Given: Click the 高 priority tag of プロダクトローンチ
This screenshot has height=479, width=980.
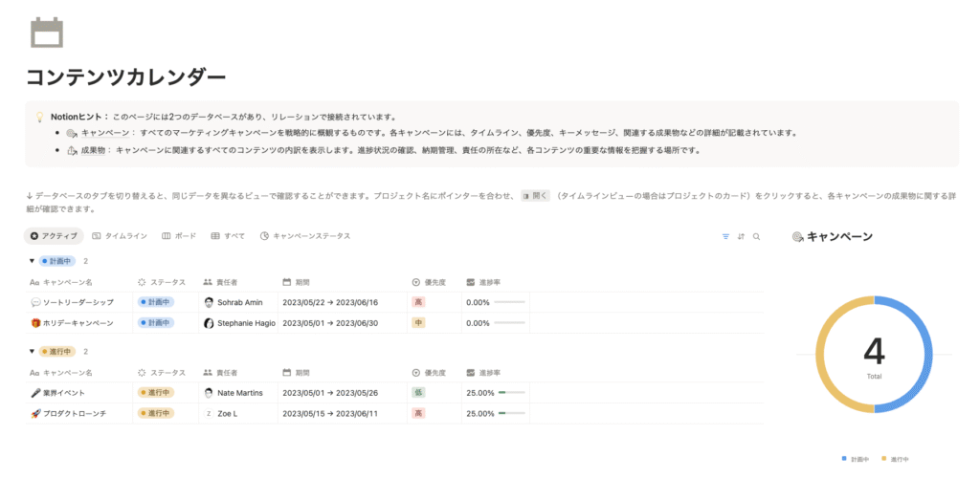Looking at the screenshot, I should [x=419, y=413].
